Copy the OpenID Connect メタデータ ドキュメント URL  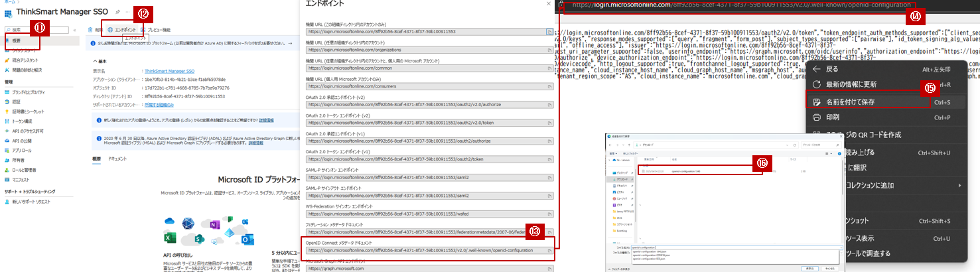[x=549, y=250]
